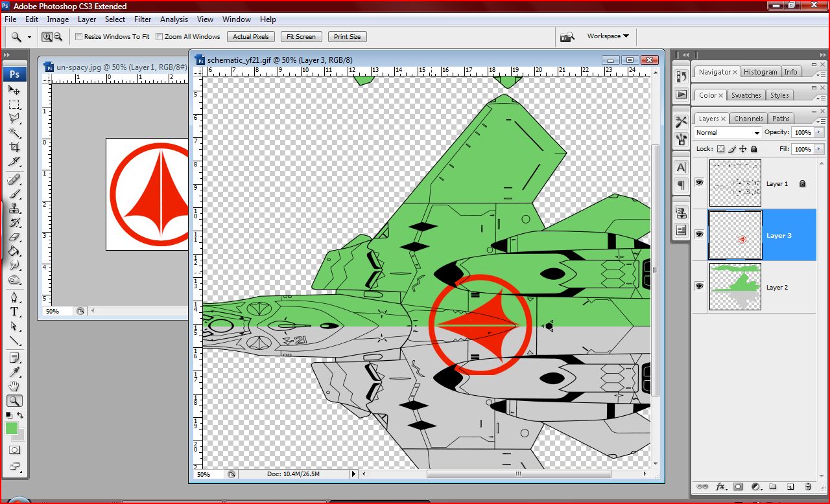
Task: Add a layer mask
Action: [738, 487]
